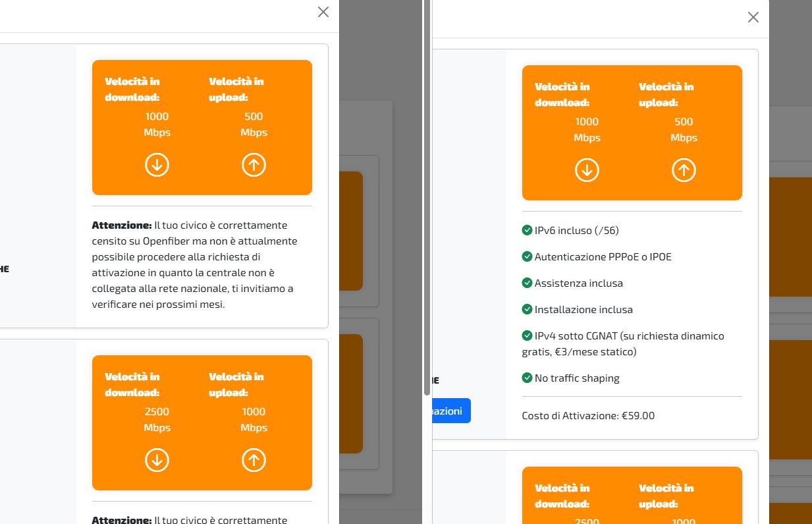The image size is (812, 524).
Task: Click green check beside No traffic shaping
Action: 527,378
